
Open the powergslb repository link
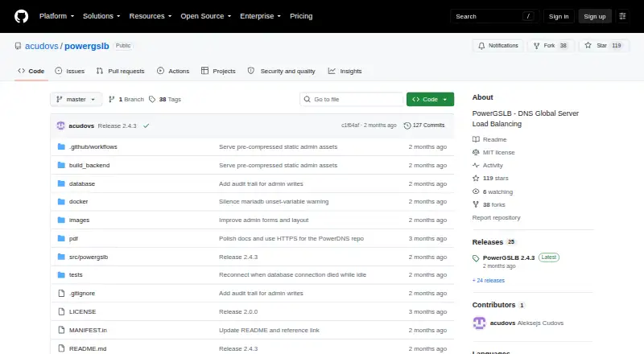point(87,46)
